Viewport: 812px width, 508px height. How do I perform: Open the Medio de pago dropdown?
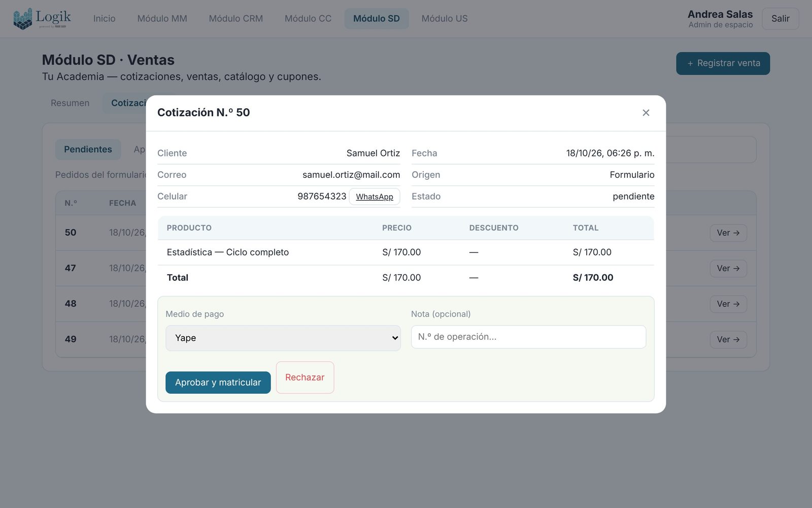[x=283, y=338]
